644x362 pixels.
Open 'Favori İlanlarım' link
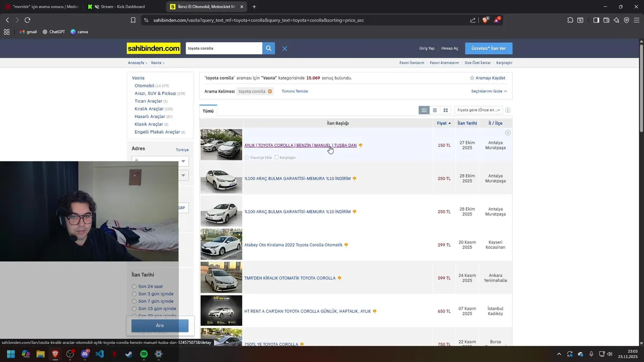(412, 63)
